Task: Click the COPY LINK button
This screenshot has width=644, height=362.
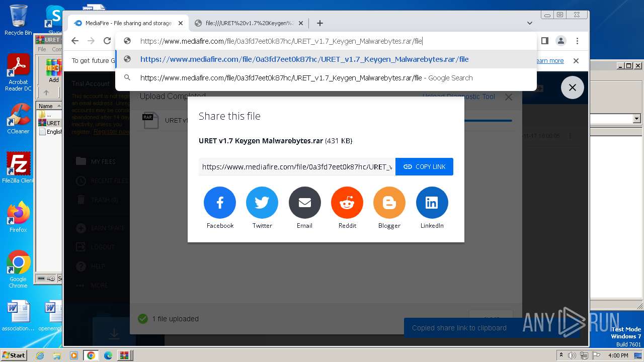Action: point(424,167)
